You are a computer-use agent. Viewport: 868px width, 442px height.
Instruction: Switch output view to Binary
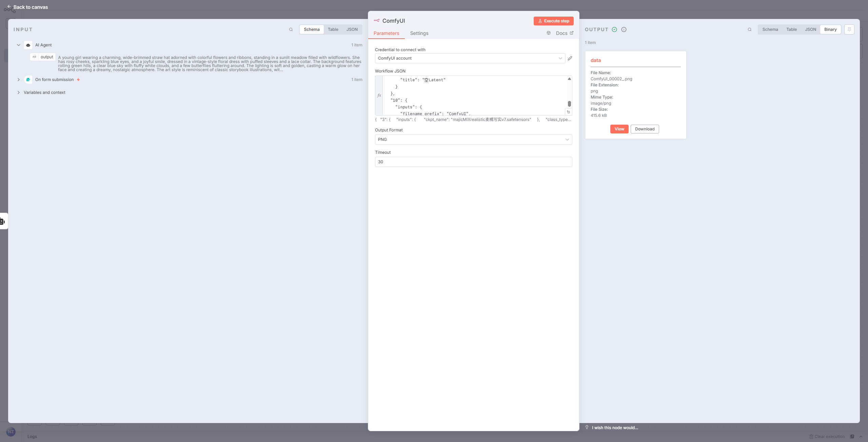(x=830, y=29)
